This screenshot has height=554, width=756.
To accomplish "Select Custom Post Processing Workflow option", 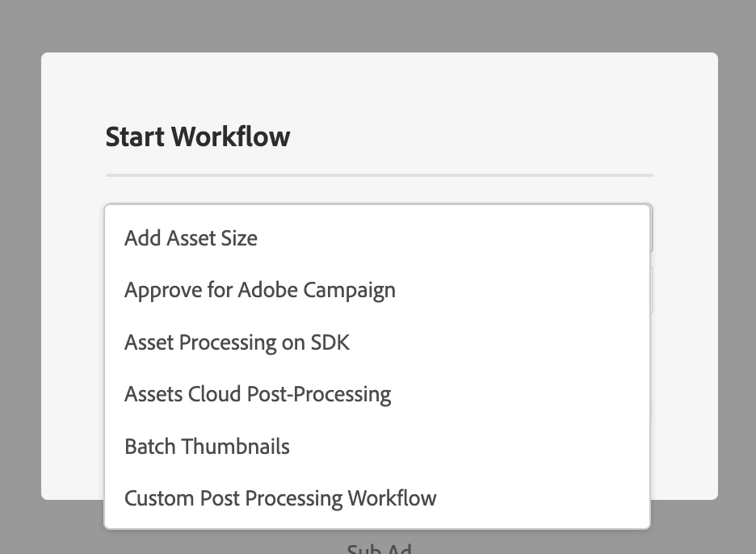I will click(x=279, y=498).
